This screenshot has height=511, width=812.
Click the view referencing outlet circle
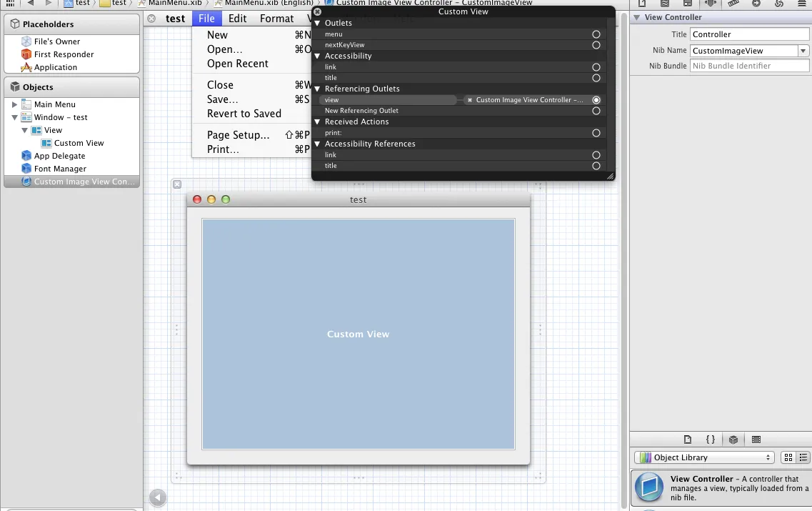point(596,100)
